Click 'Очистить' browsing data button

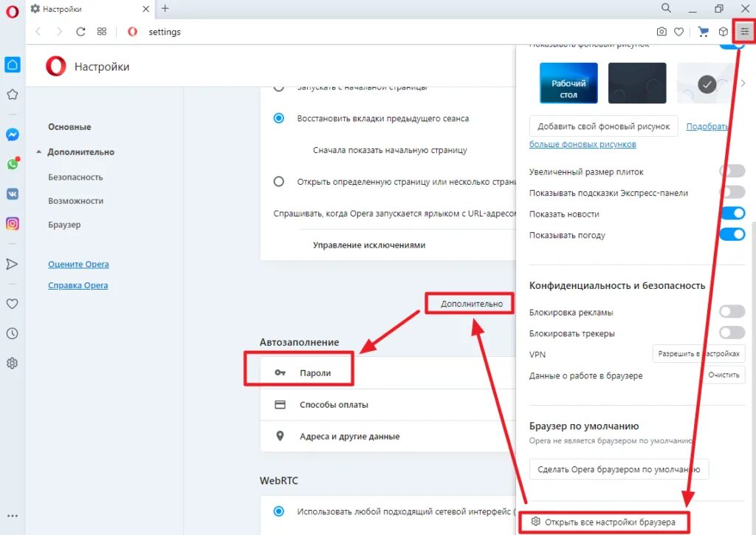click(724, 375)
